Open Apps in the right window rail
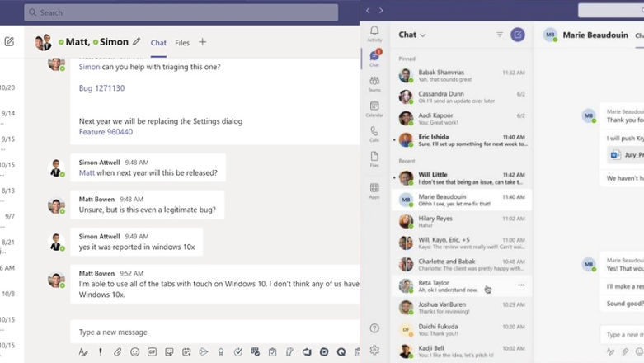Screen dimensions: 644x363 pyautogui.click(x=374, y=191)
